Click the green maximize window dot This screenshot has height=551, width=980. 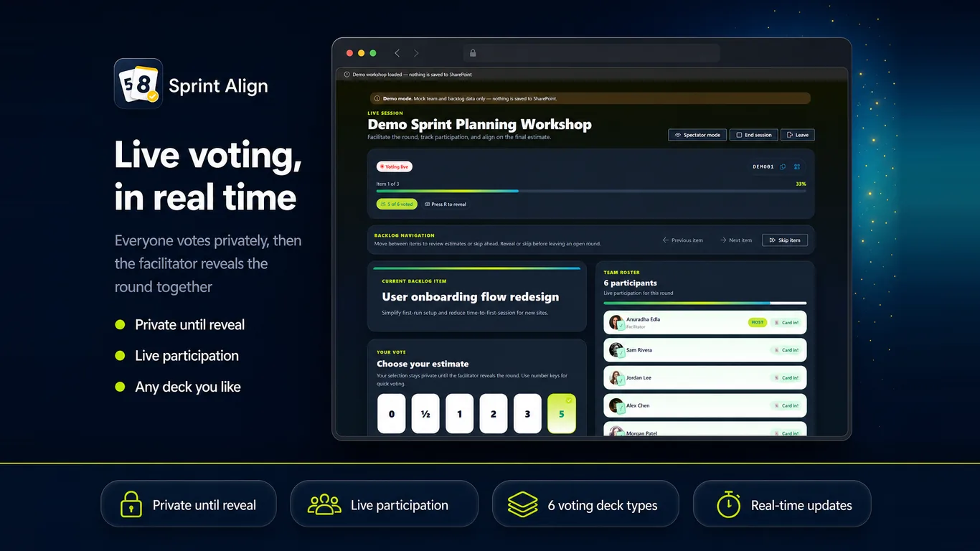pos(373,53)
